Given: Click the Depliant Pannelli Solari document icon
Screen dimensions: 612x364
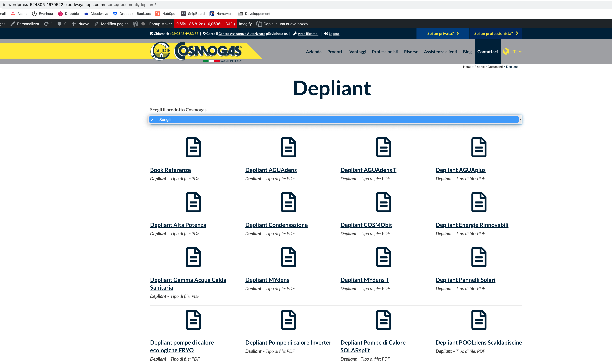Looking at the screenshot, I should 479,257.
